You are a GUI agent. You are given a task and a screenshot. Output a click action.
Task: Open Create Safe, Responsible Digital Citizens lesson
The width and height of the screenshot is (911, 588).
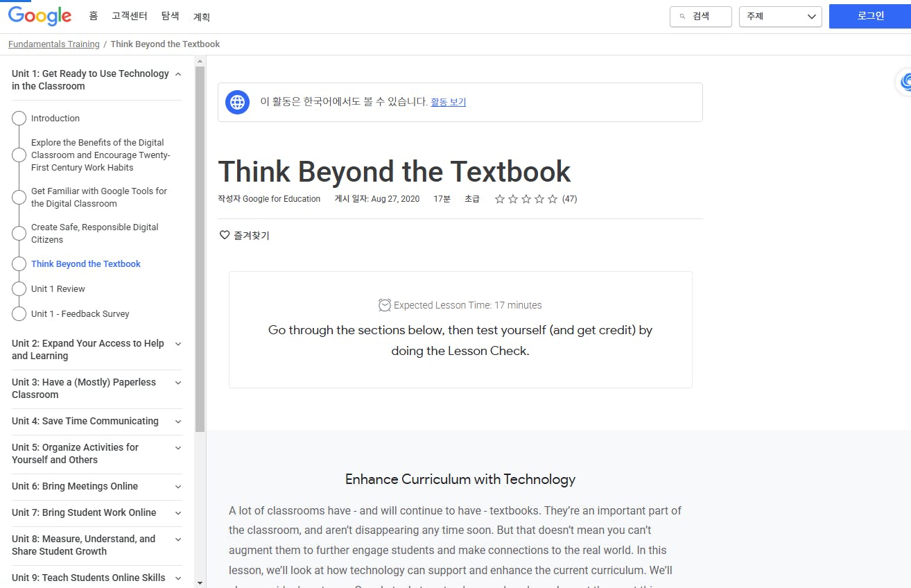[95, 234]
